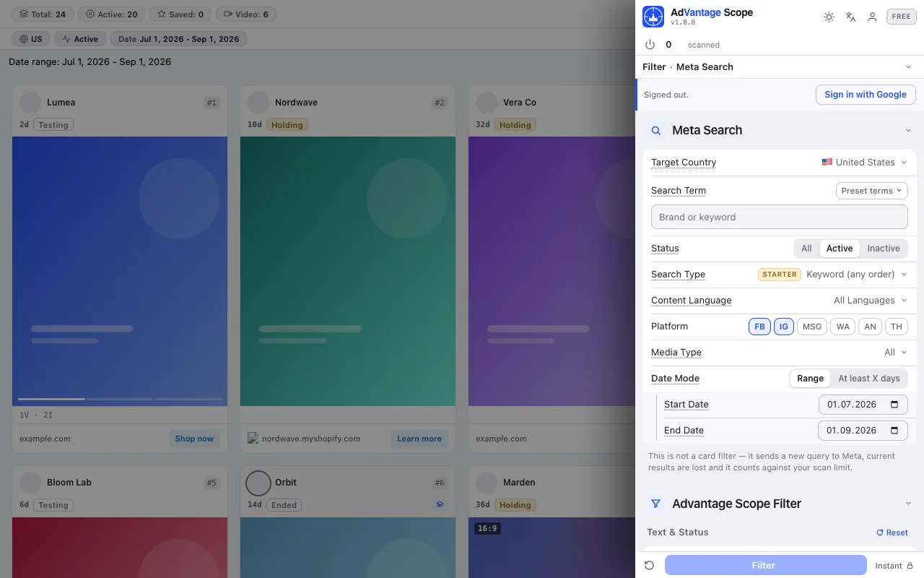
Task: Click the power icon beside scanned count
Action: pyautogui.click(x=650, y=45)
